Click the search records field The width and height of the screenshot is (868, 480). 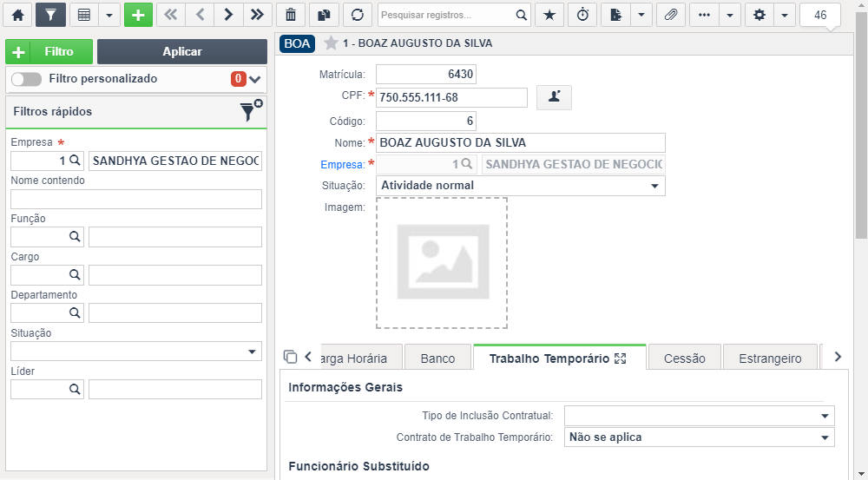click(446, 15)
